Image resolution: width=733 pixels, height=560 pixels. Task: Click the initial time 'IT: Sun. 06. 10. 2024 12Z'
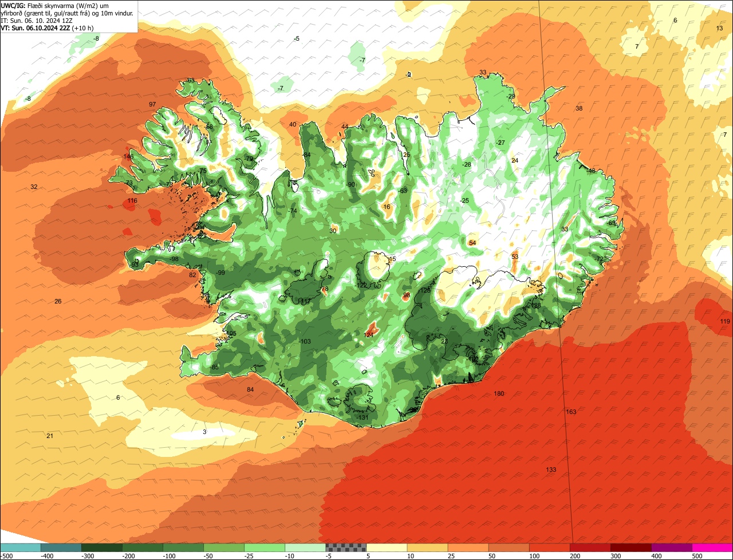[37, 20]
